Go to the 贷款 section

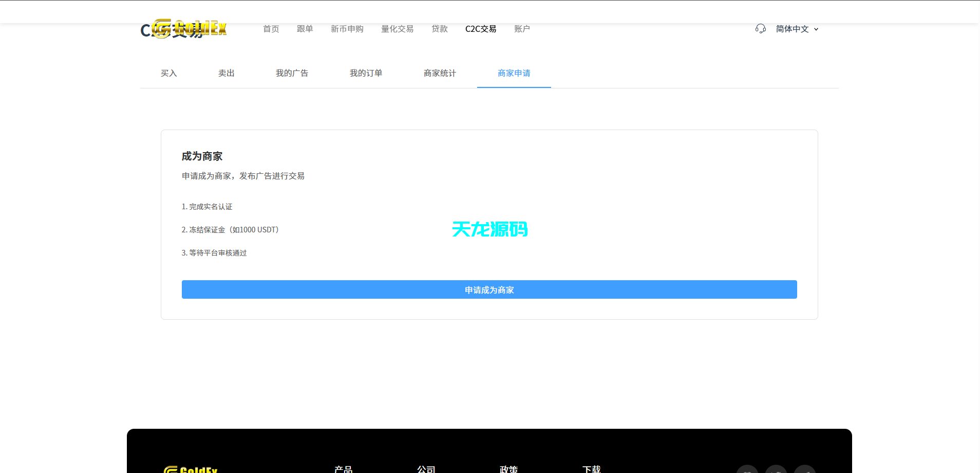439,29
